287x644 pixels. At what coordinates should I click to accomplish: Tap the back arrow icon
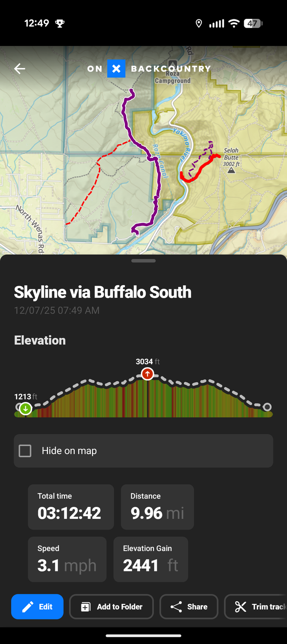(19, 69)
